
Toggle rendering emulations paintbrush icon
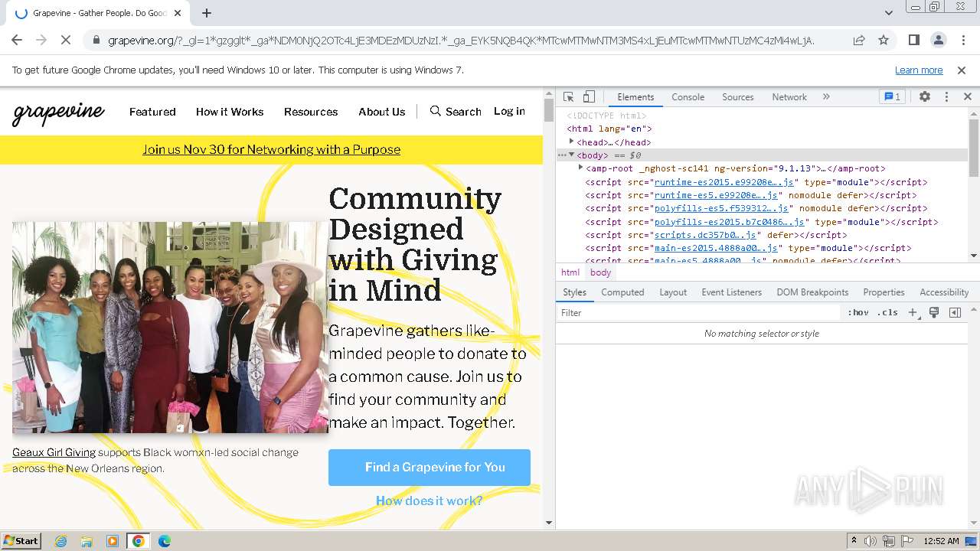[934, 313]
